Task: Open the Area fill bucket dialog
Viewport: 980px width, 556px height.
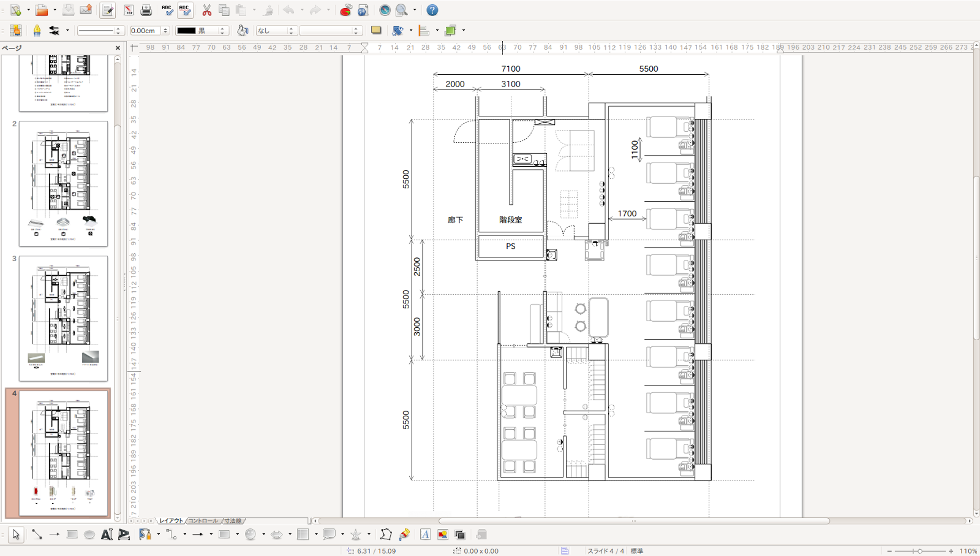Action: pyautogui.click(x=243, y=30)
